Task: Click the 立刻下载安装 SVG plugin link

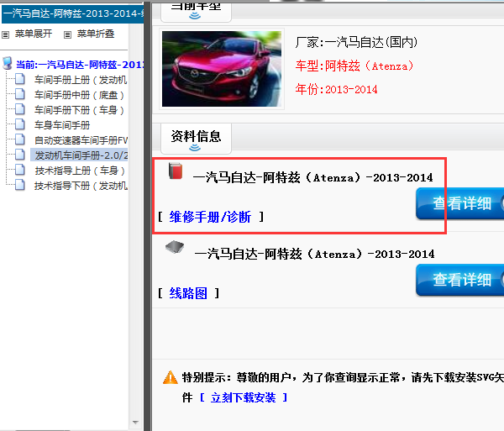Action: tap(244, 398)
